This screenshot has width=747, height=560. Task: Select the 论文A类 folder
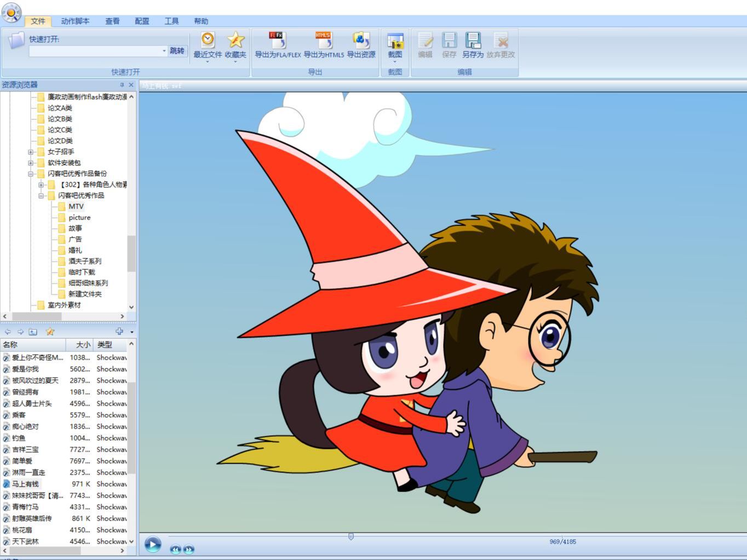tap(60, 108)
